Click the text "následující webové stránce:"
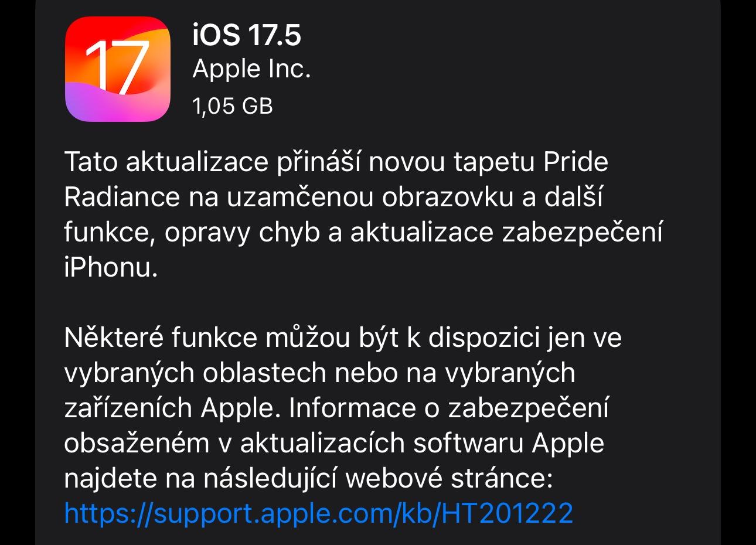 point(379,478)
